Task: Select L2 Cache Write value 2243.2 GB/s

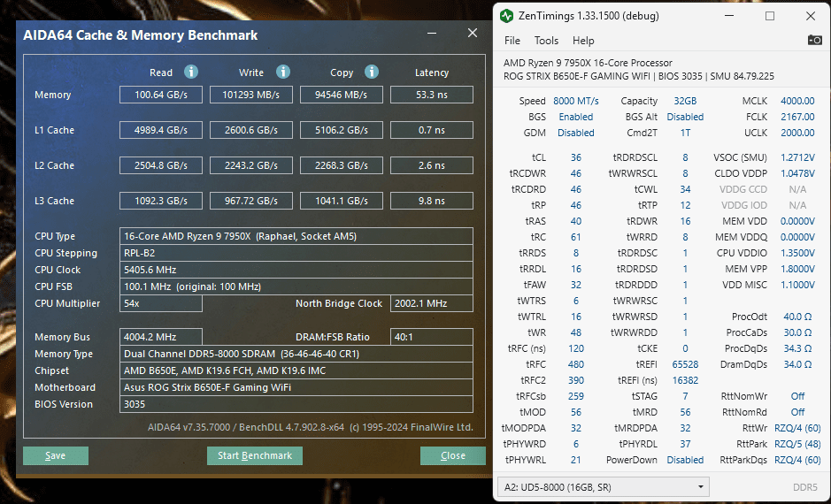Action: tap(251, 165)
